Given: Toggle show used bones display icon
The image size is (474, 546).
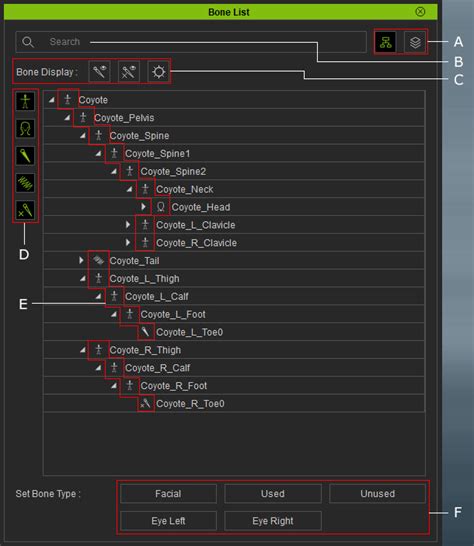Looking at the screenshot, I should pos(99,72).
